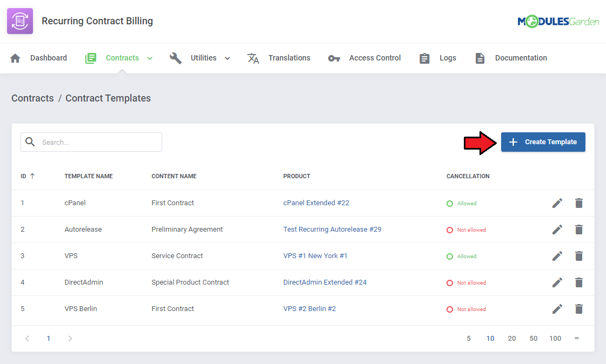Edit the VPS Berlin template via pencil icon
The width and height of the screenshot is (606, 364).
click(557, 309)
